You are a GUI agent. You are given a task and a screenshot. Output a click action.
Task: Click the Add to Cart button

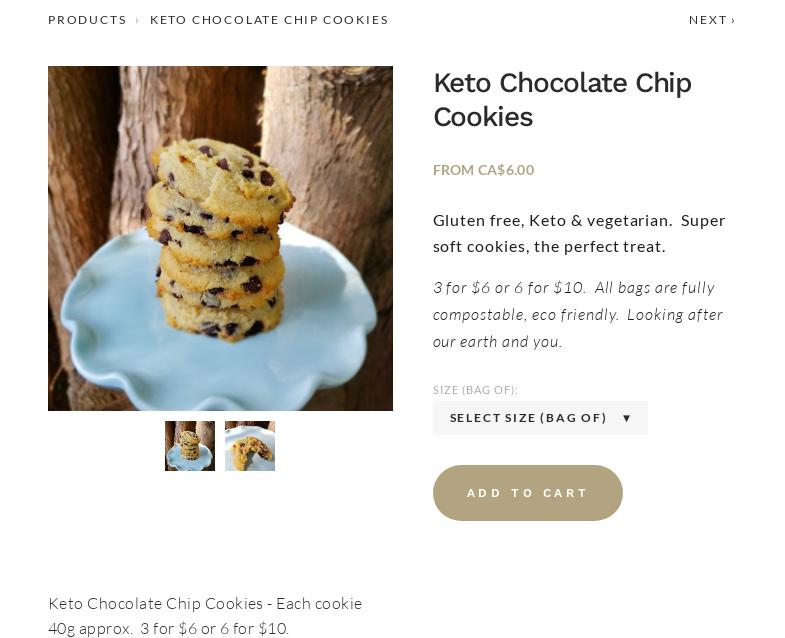point(527,493)
